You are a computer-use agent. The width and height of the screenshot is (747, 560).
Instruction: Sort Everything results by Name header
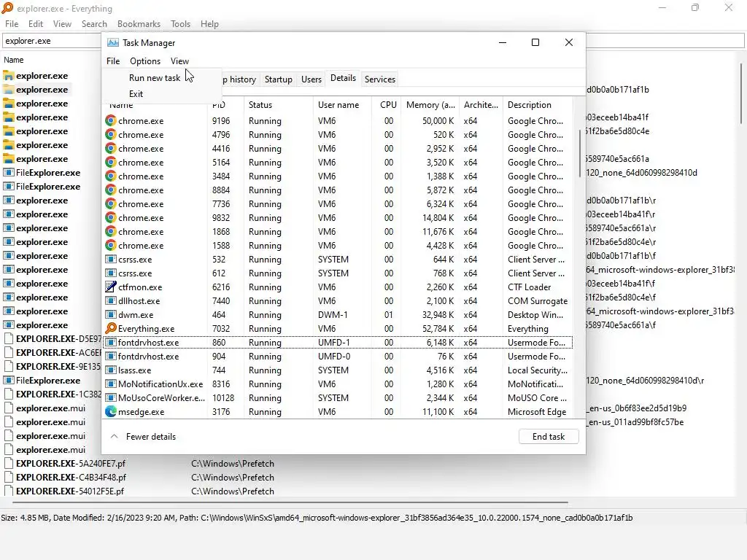pyautogui.click(x=13, y=60)
